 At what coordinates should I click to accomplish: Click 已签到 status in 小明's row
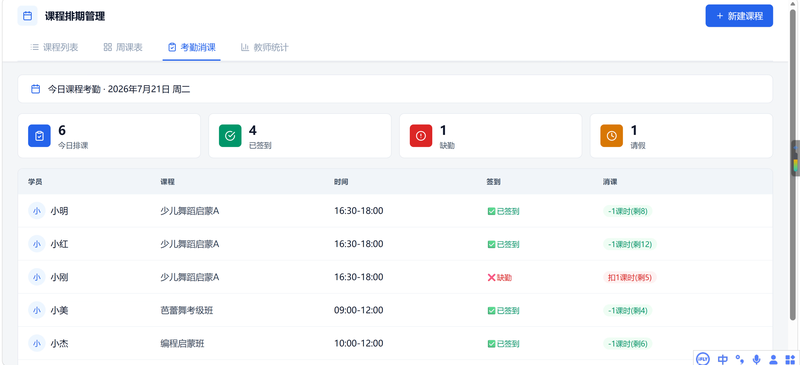tap(504, 211)
